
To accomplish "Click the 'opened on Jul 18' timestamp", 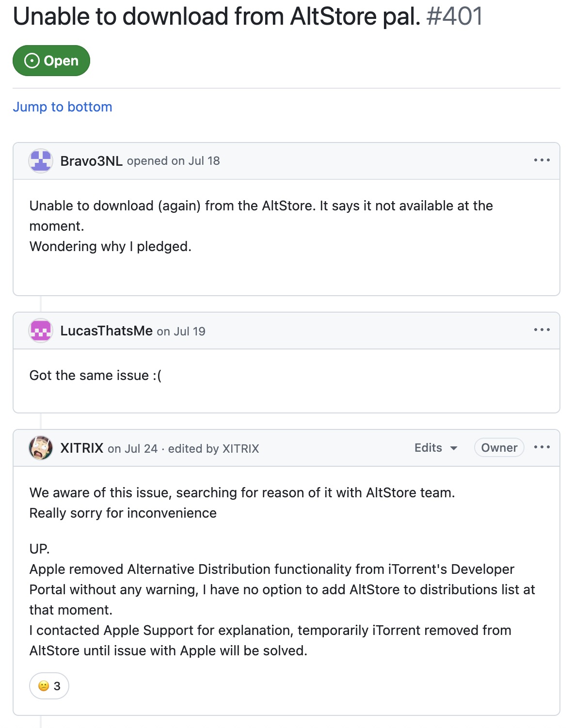I will click(174, 161).
